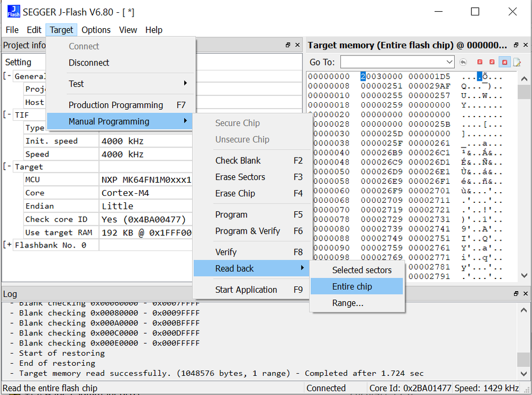
Task: Select Manual Programming submenu entry
Action: (121, 121)
